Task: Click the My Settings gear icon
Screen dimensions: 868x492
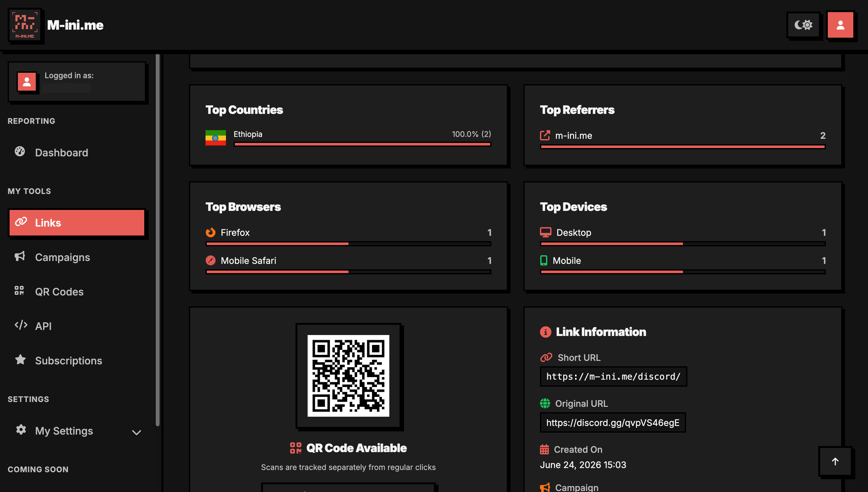Action: pos(21,430)
